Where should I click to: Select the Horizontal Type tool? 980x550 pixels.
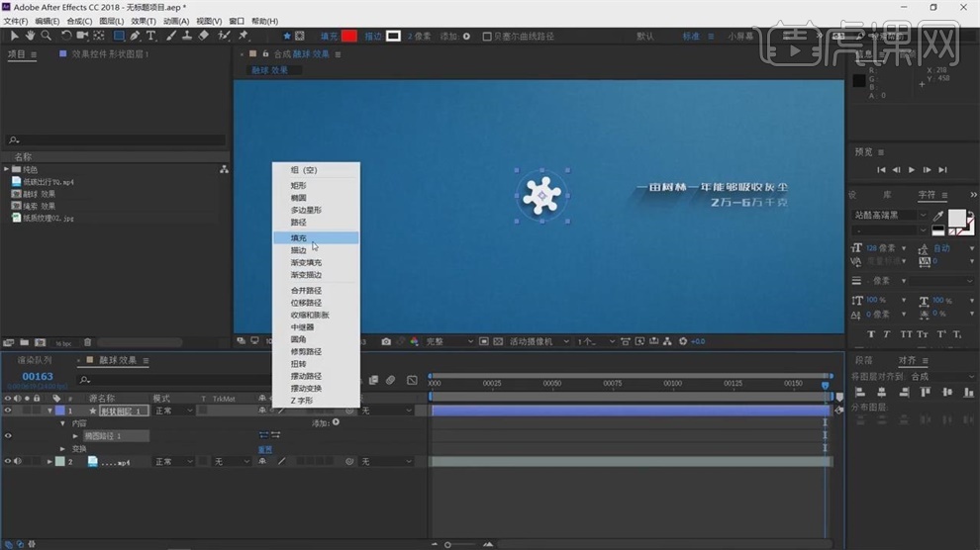pyautogui.click(x=151, y=36)
